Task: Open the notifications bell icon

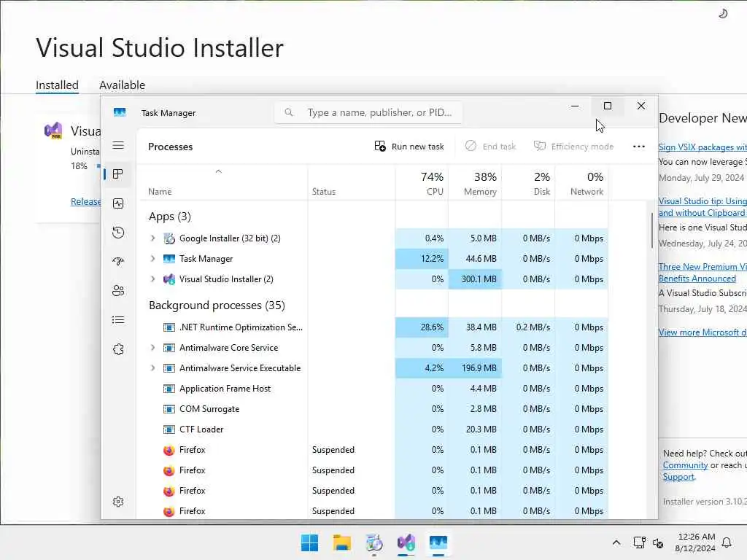Action: [727, 542]
